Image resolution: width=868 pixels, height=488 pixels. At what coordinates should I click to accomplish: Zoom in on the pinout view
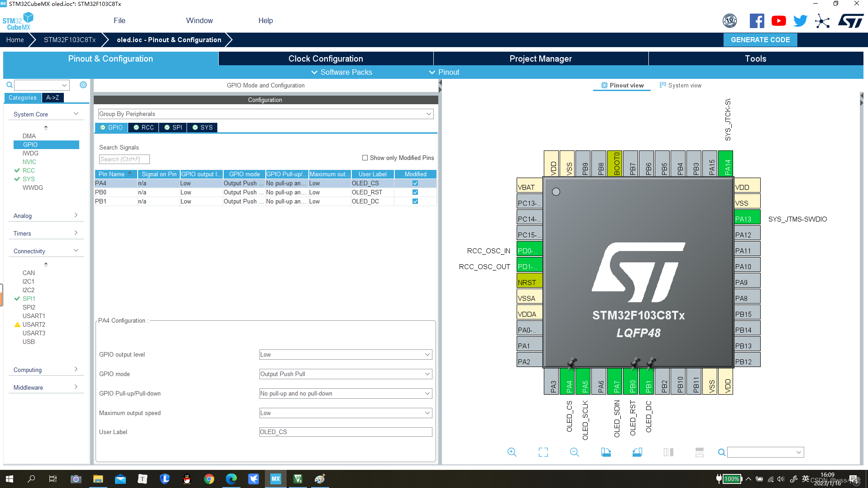coord(512,452)
